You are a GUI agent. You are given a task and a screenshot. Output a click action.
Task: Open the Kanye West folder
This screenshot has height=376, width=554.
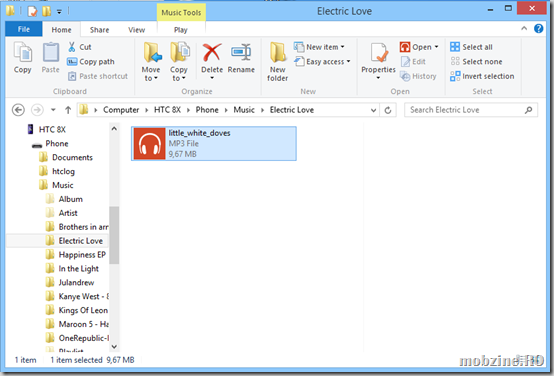point(83,296)
